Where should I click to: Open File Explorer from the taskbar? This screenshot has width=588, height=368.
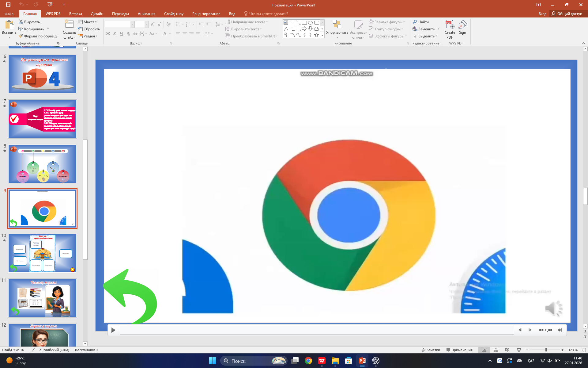[335, 361]
